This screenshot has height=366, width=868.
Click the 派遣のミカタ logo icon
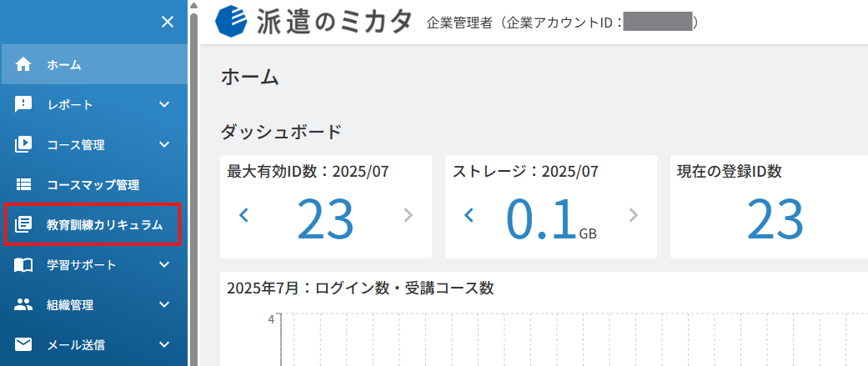232,22
